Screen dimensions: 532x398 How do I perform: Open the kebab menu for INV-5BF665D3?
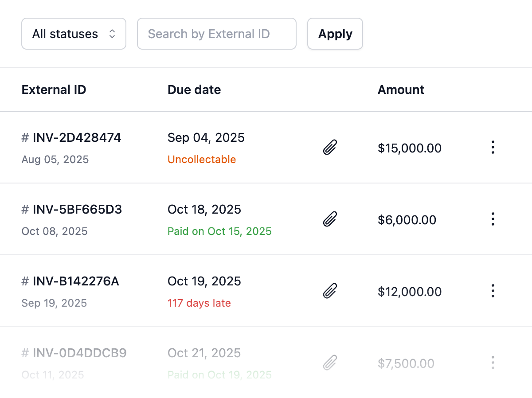click(x=493, y=219)
